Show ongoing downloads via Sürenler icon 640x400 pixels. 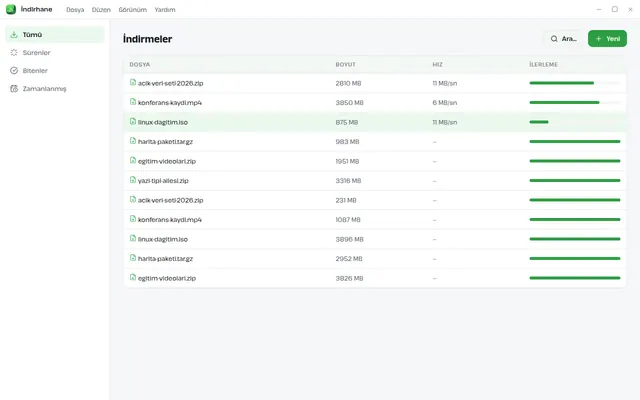[x=14, y=53]
